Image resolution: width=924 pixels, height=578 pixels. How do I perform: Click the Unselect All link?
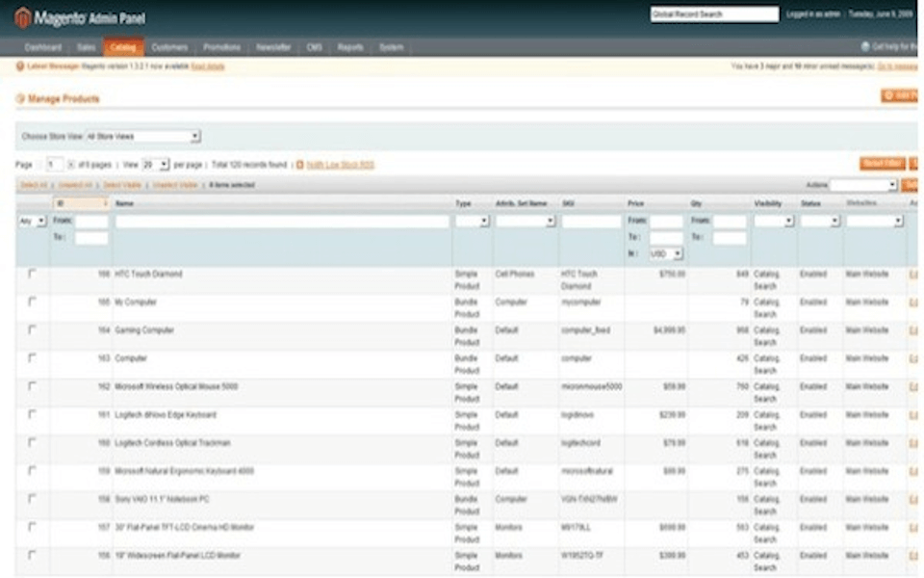pos(75,185)
